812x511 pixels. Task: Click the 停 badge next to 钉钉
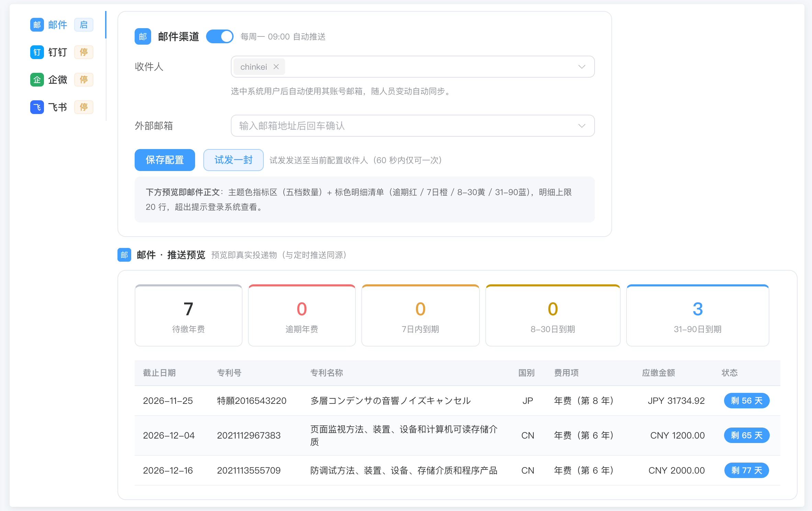point(84,52)
